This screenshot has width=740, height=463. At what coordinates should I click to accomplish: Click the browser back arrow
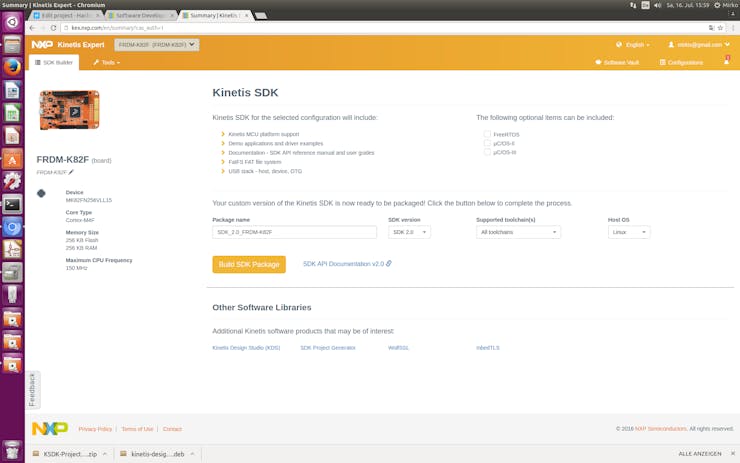(32, 28)
